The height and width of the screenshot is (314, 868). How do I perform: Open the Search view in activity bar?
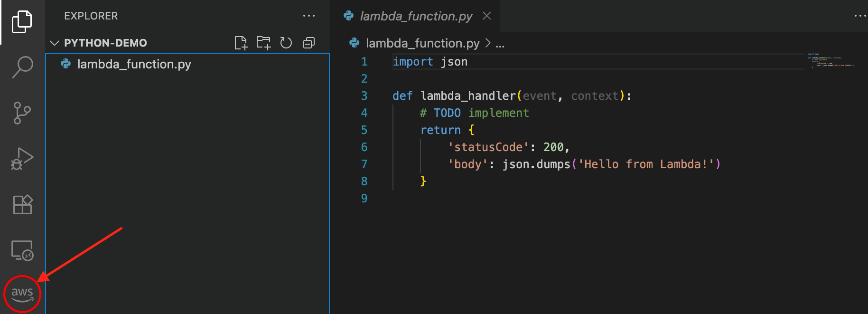tap(22, 67)
